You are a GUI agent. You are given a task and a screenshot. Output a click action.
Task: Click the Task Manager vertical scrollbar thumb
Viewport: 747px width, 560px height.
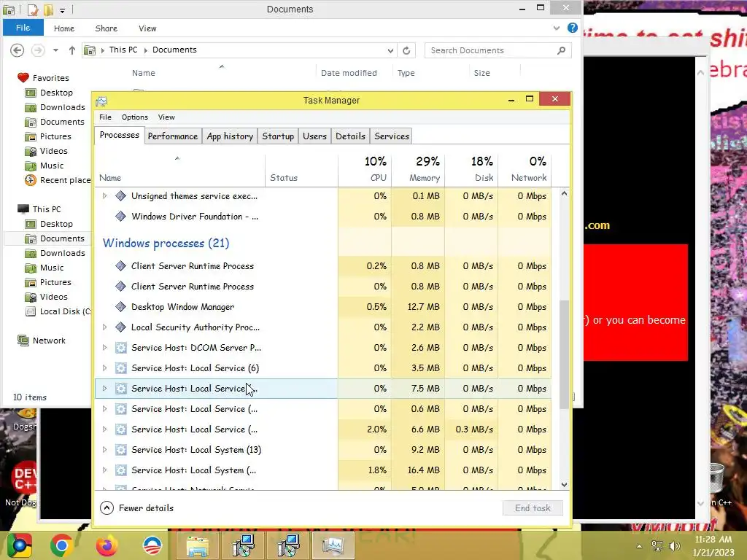coord(564,354)
